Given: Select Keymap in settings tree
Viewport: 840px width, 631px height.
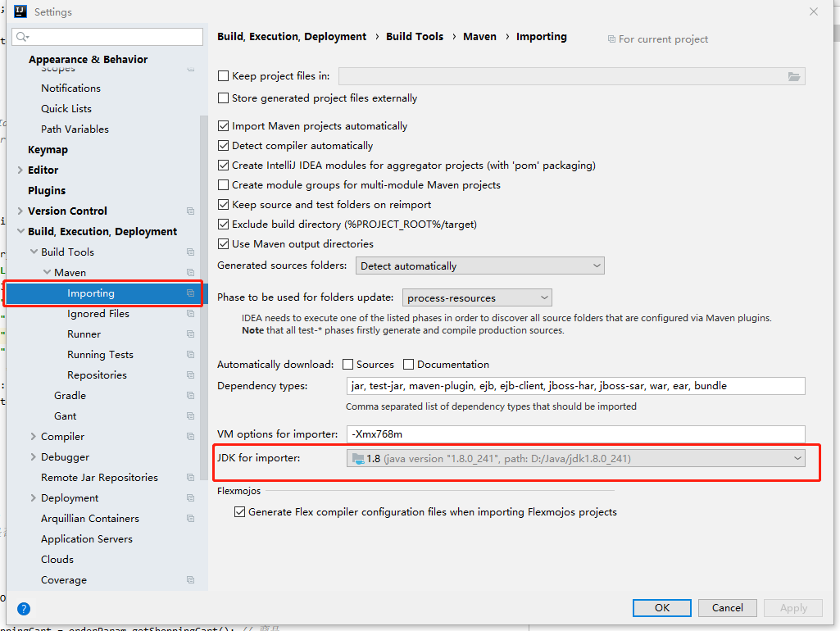Looking at the screenshot, I should [x=48, y=150].
